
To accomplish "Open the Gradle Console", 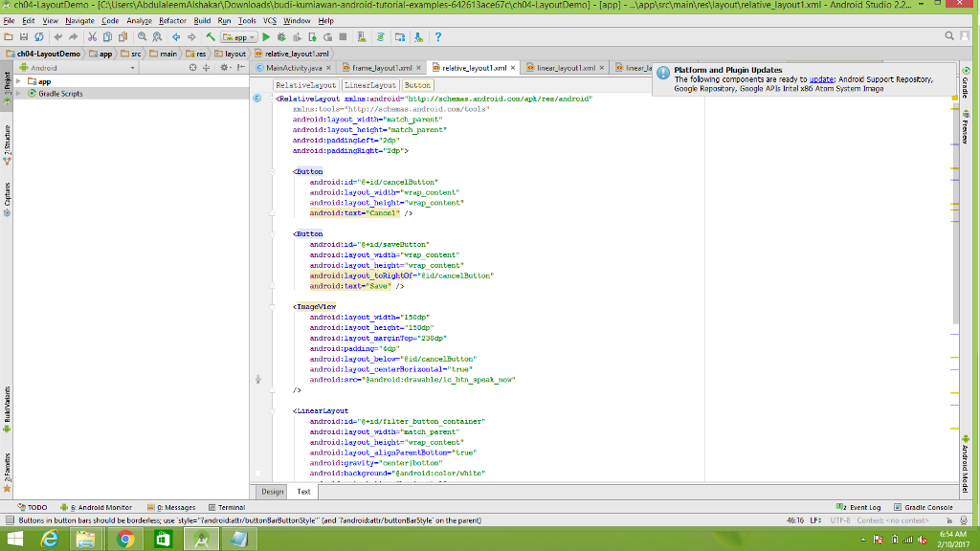I will pyautogui.click(x=924, y=507).
